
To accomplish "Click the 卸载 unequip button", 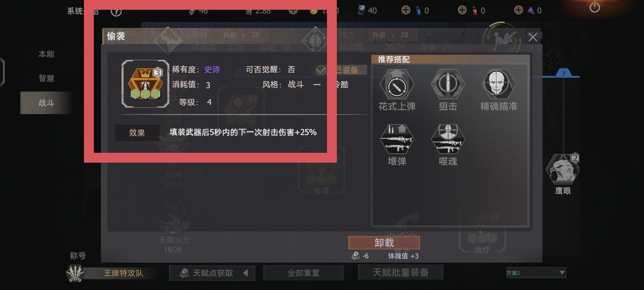I will (384, 242).
